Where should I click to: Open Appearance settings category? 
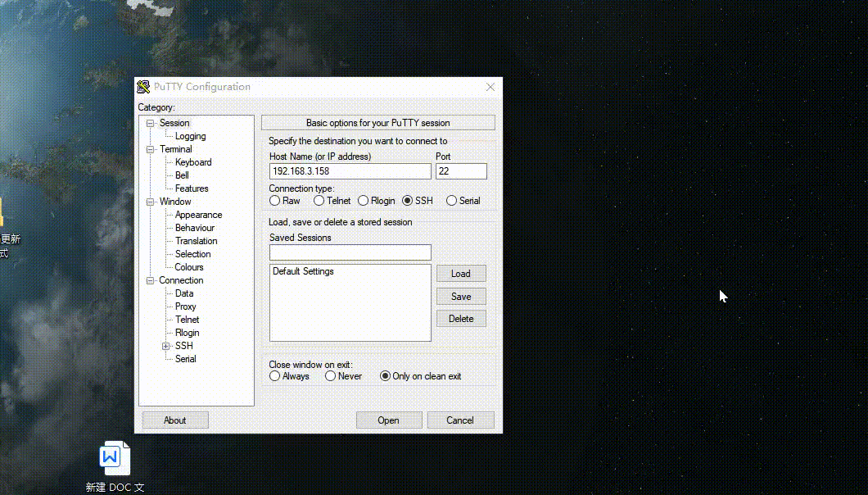click(198, 215)
